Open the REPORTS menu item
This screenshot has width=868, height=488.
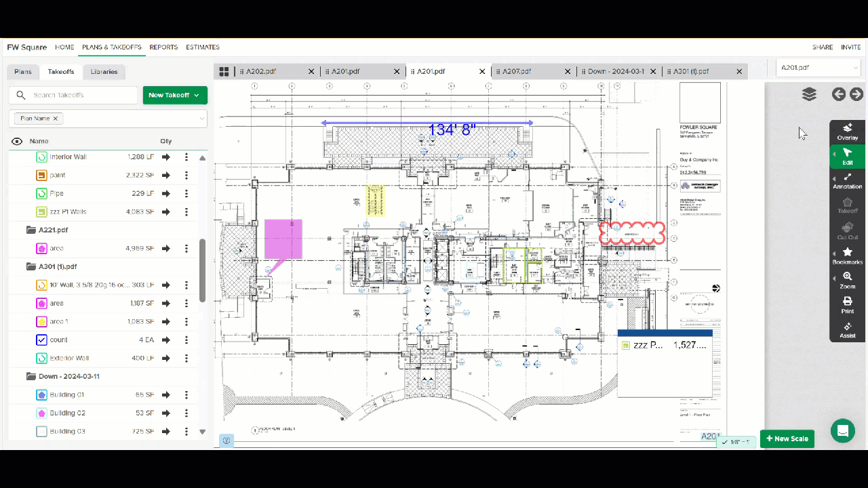pyautogui.click(x=163, y=47)
